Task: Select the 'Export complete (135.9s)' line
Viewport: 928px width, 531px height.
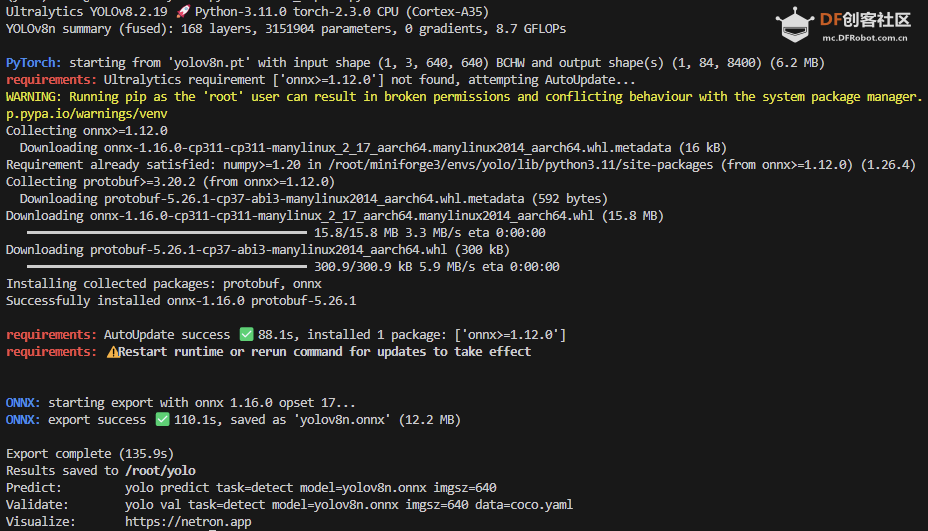Action: [90, 453]
